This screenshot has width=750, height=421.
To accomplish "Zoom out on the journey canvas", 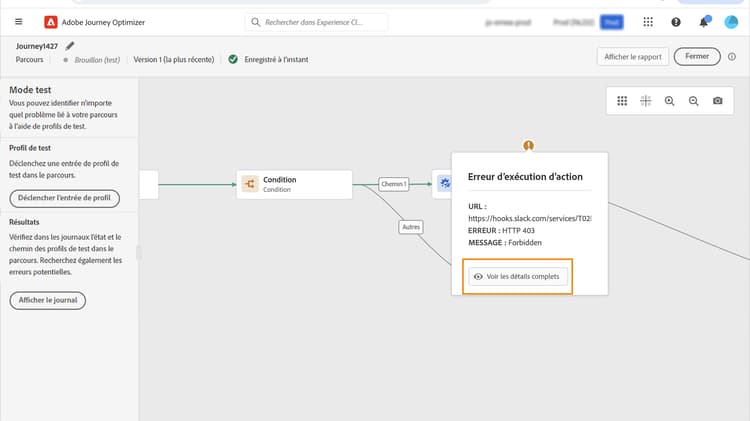I will (693, 101).
